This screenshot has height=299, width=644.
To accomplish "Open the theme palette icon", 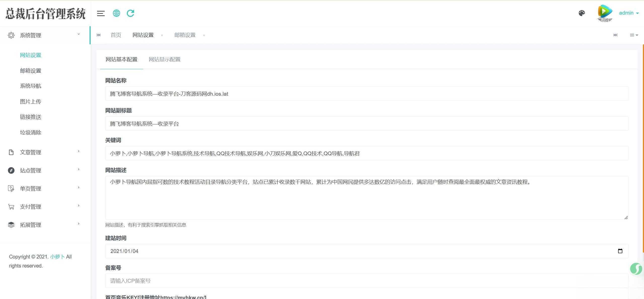I will [582, 13].
